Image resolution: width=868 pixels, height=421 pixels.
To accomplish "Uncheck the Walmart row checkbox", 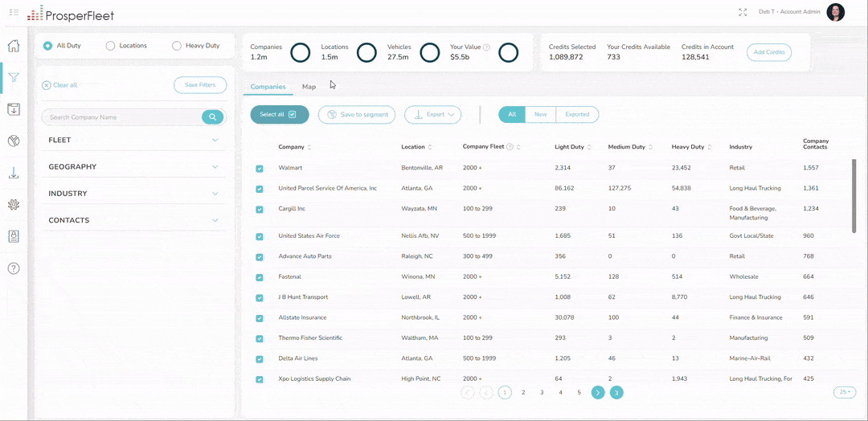I will click(x=260, y=168).
